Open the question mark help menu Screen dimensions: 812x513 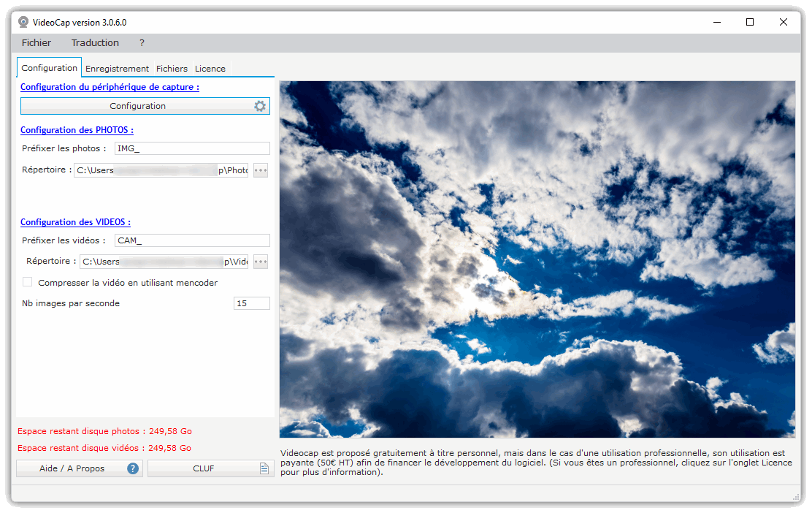click(x=142, y=43)
